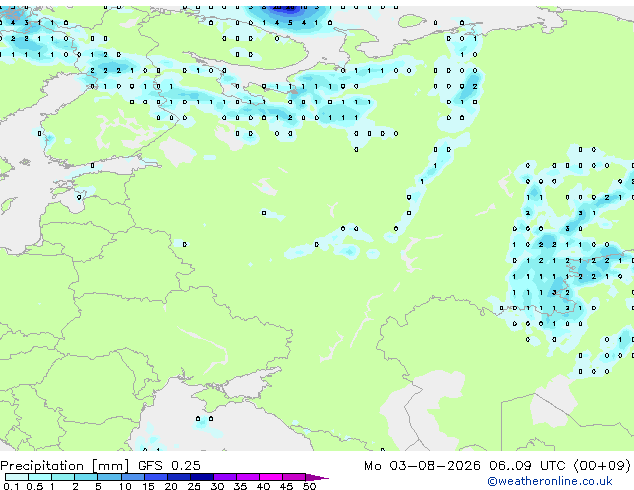Click the 35–40 mm violet swatch
Image resolution: width=634 pixels, height=490 pixels.
pyautogui.click(x=248, y=477)
